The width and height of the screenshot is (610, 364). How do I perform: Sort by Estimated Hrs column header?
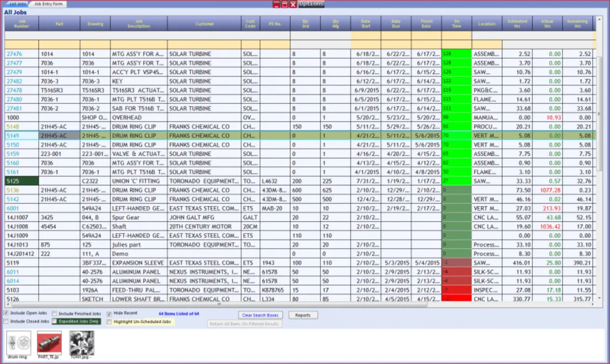pos(517,23)
